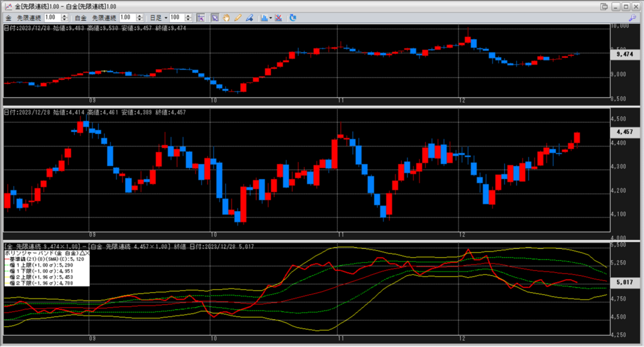This screenshot has height=347, width=644.
Task: Click the bar chart indicator icon
Action: coord(264,18)
